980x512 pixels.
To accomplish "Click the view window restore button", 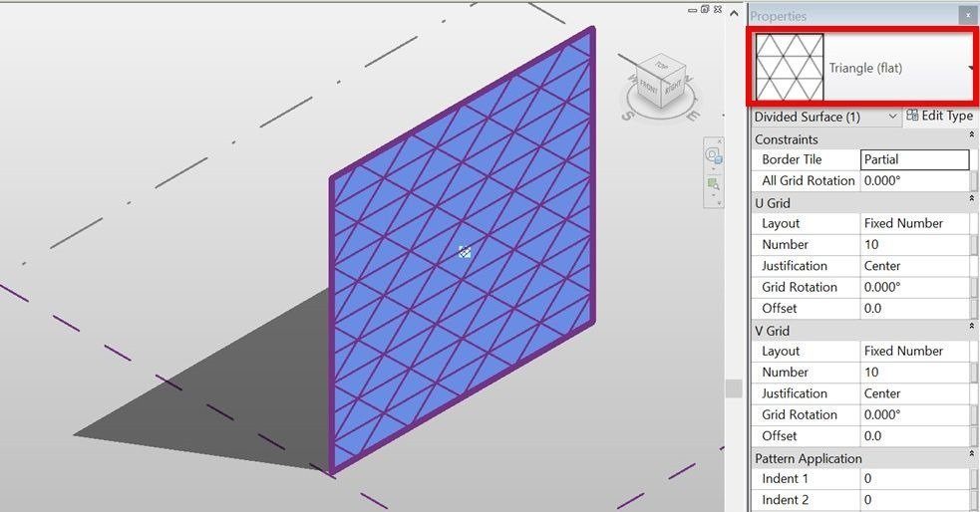I will point(705,9).
